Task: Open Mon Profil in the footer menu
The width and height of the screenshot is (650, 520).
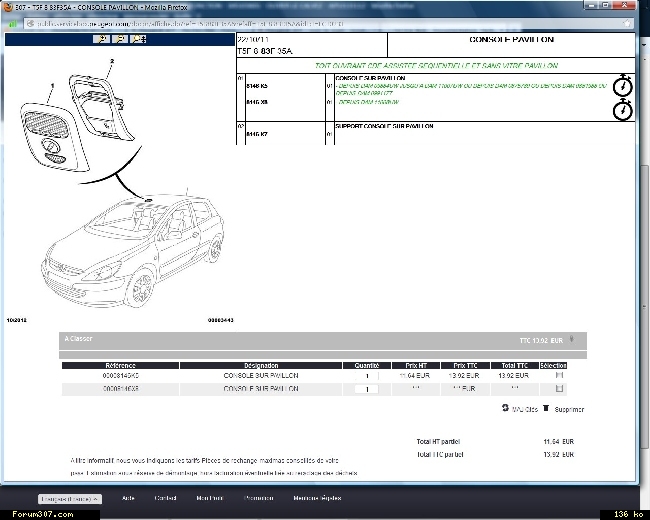Action: (x=210, y=498)
